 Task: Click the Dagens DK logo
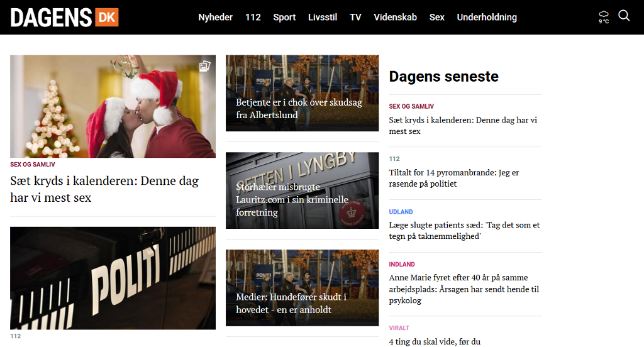tap(65, 17)
